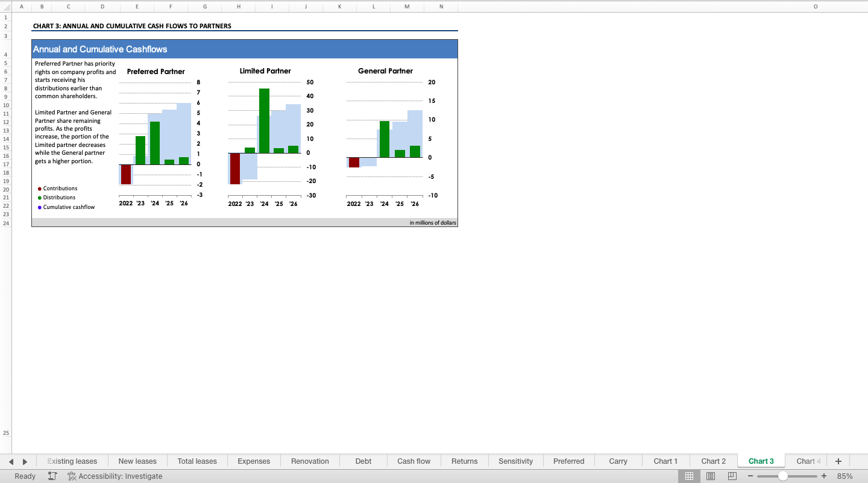Switch to Page Break Preview icon
This screenshot has height=483, width=868.
click(732, 476)
